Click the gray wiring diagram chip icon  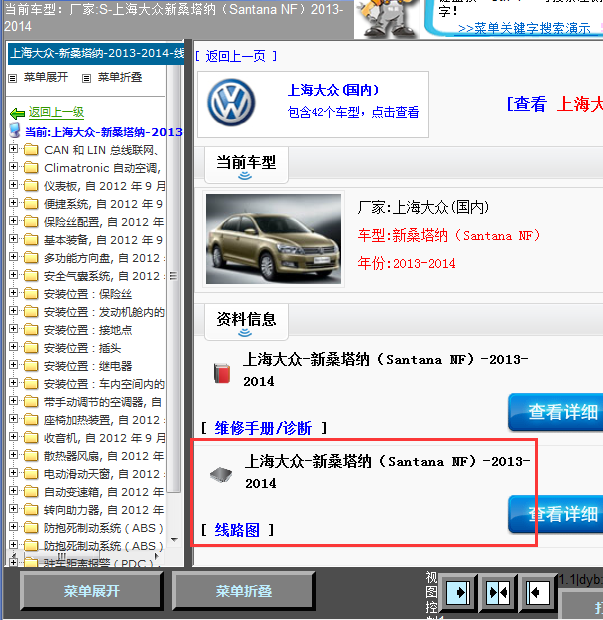221,474
